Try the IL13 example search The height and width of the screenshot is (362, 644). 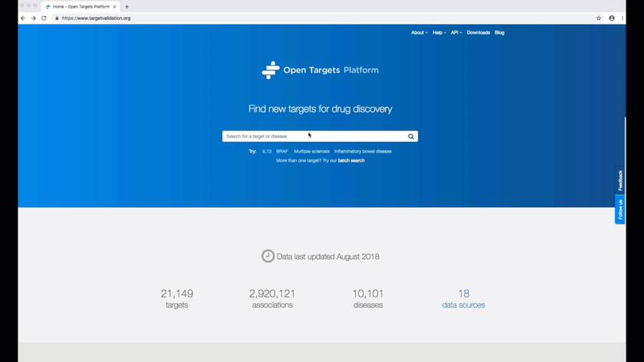pos(267,151)
